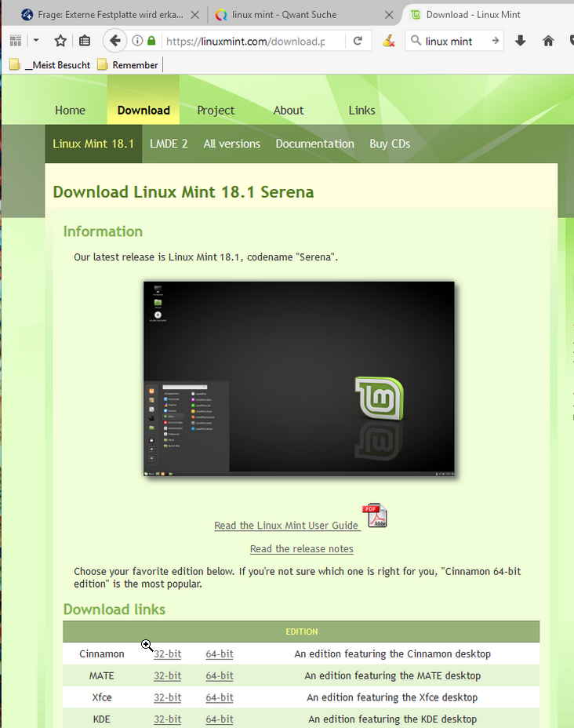The image size is (574, 728).
Task: Click the 'Cinnamon' edition name cell
Action: pos(102,653)
